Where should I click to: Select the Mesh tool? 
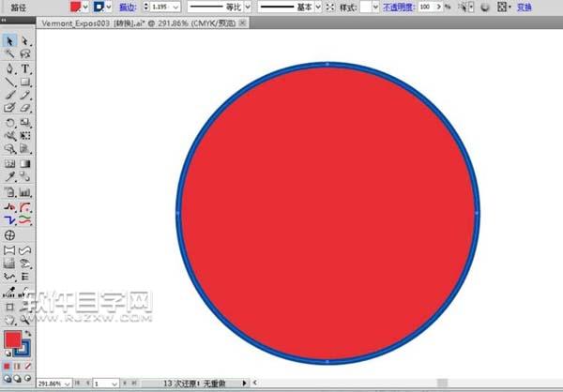click(9, 164)
